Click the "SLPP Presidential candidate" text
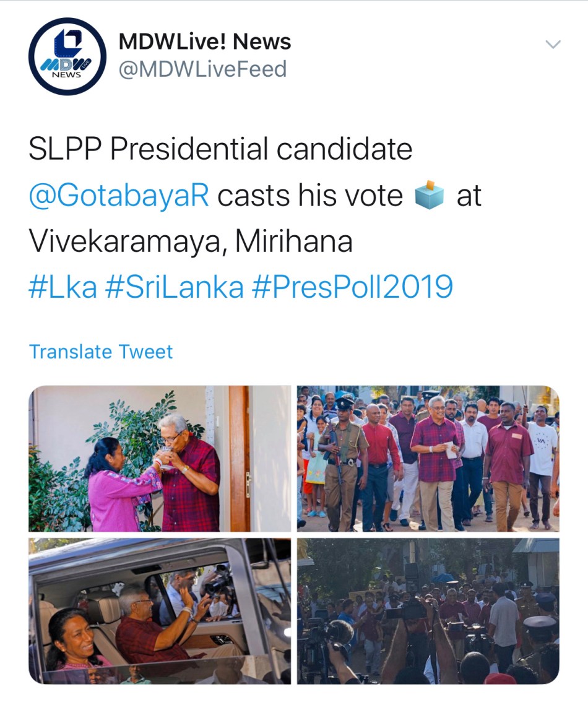Viewport: 588px width, 710px height. coord(220,150)
